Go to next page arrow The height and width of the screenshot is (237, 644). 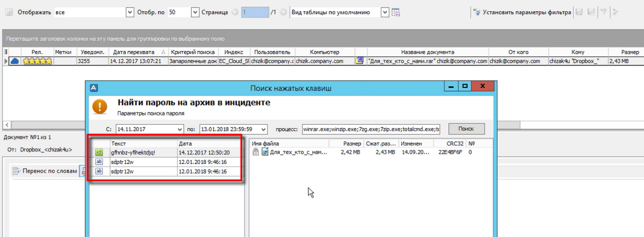tap(283, 13)
